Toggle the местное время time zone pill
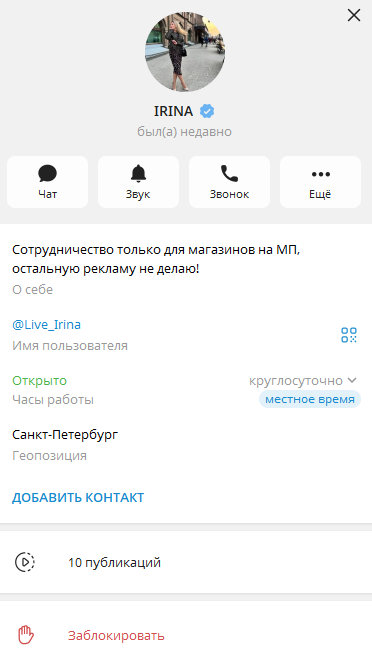Screen dimensions: 372x661 tap(310, 399)
